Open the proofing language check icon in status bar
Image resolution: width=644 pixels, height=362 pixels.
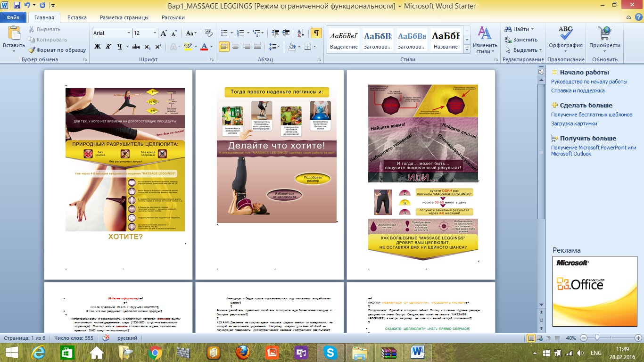106,338
